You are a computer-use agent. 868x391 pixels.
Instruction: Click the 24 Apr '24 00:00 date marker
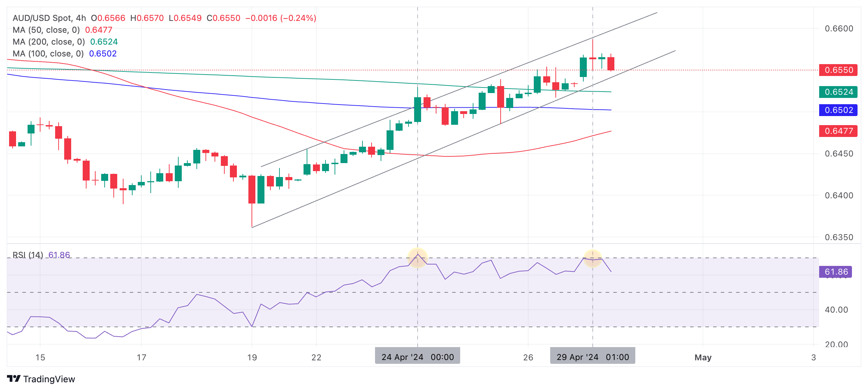(x=417, y=357)
